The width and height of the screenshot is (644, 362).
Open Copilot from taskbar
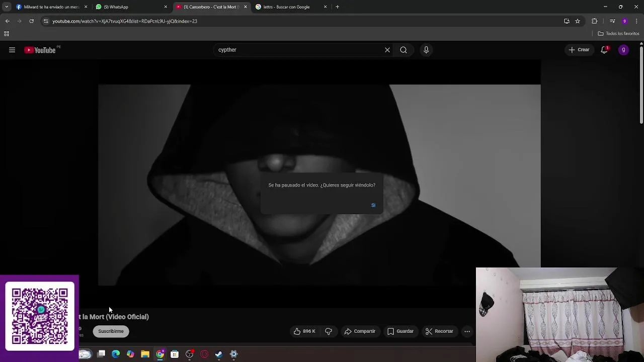130,354
